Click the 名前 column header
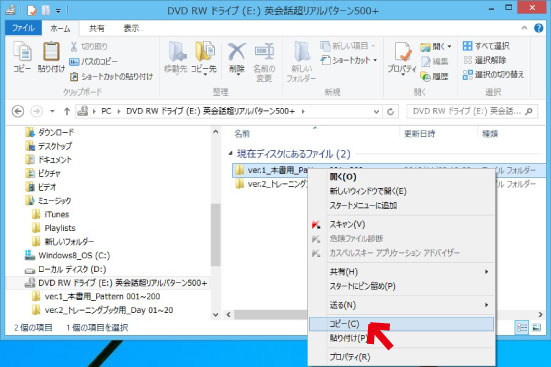 tap(242, 134)
